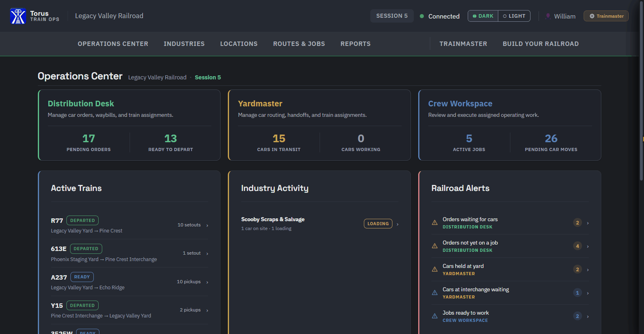The height and width of the screenshot is (334, 644).
Task: Click the SESSION 5 badge
Action: [392, 16]
